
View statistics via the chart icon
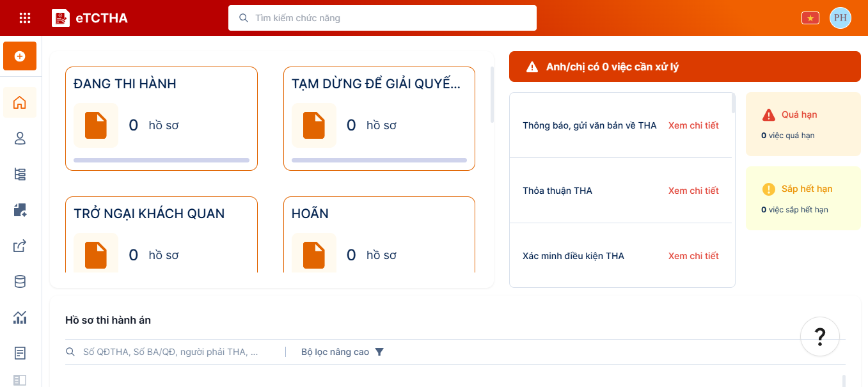pos(19,317)
